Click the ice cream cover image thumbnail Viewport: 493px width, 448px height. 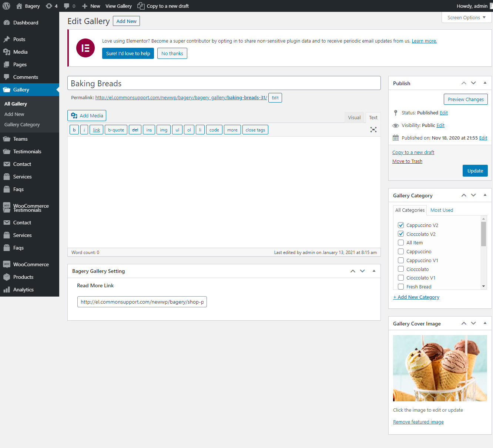click(x=440, y=368)
